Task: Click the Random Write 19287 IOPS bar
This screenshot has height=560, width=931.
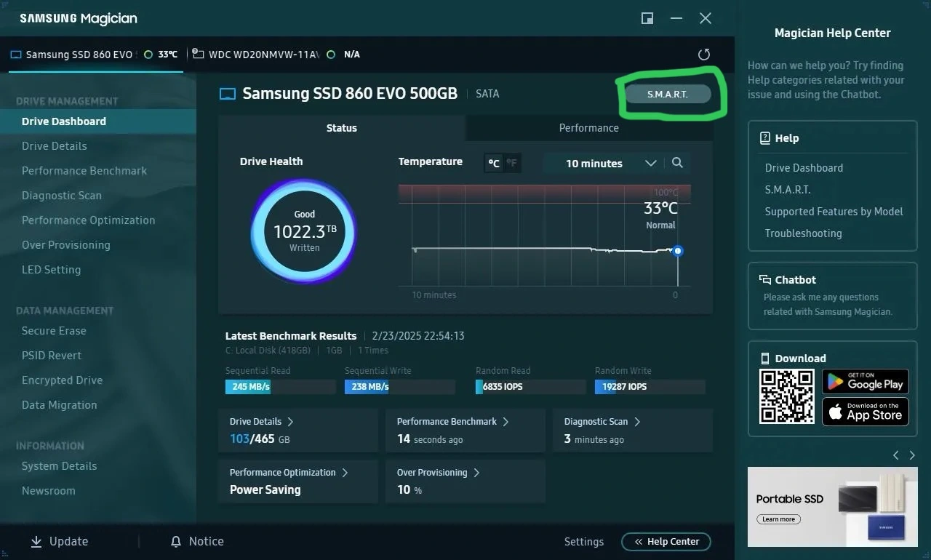Action: 650,387
